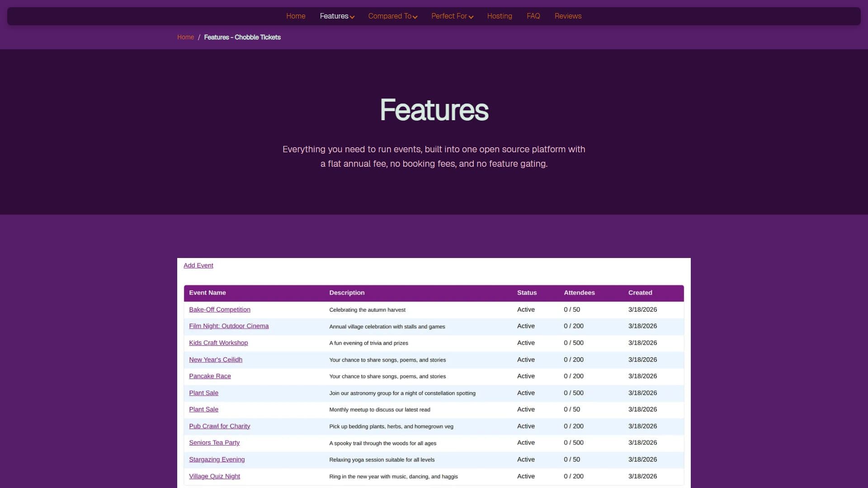Click 'Pick up bedding plants' description cell
This screenshot has width=868, height=488.
tap(391, 427)
